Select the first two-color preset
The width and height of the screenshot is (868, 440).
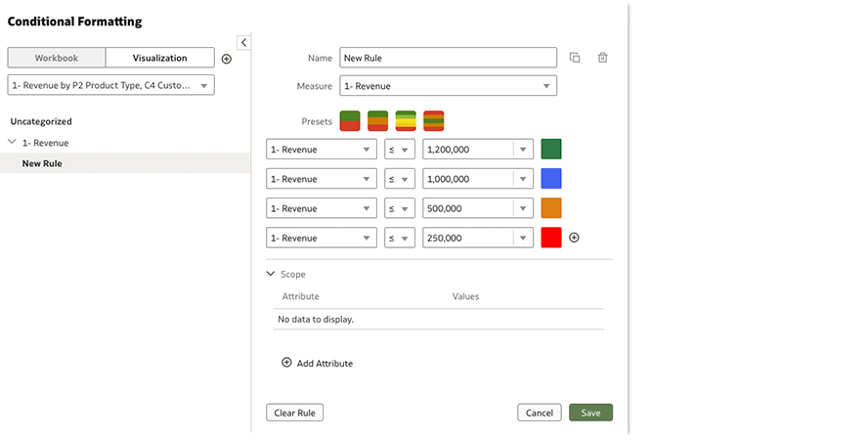coord(350,121)
